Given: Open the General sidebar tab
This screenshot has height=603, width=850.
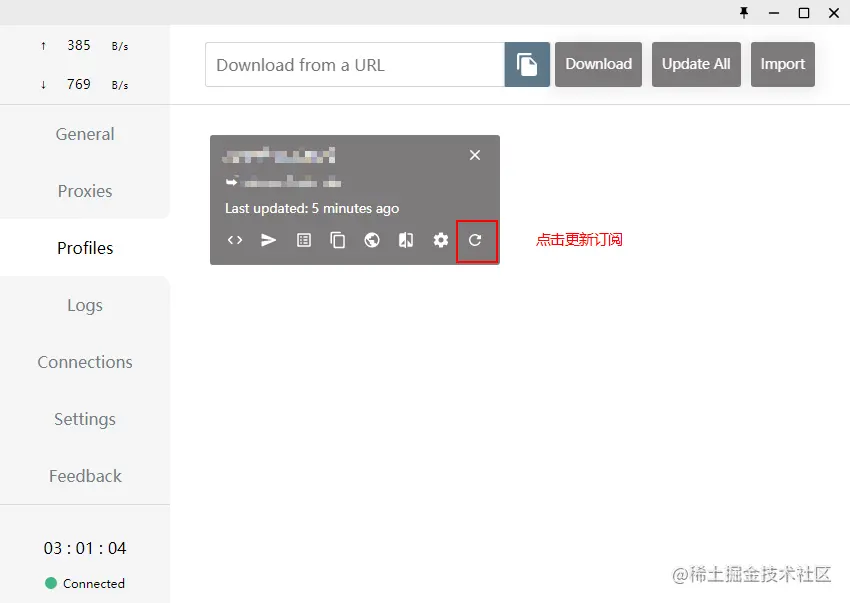Looking at the screenshot, I should coord(85,134).
